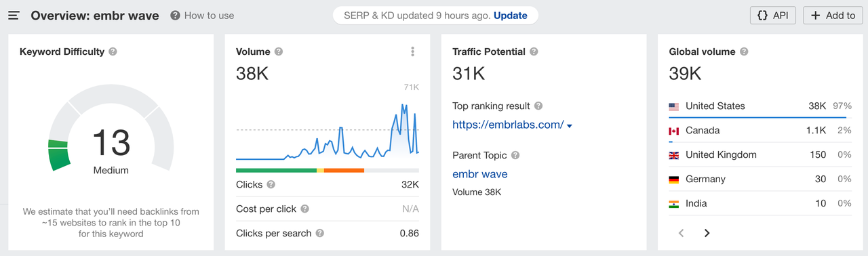Viewport: 868px width, 256px height.
Task: Show the Parent Topic help icon
Action: (515, 156)
